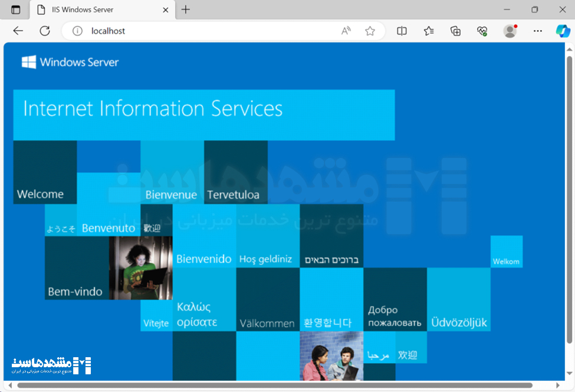Add this page to favorites with star
Screen dimensions: 575x392
click(370, 31)
